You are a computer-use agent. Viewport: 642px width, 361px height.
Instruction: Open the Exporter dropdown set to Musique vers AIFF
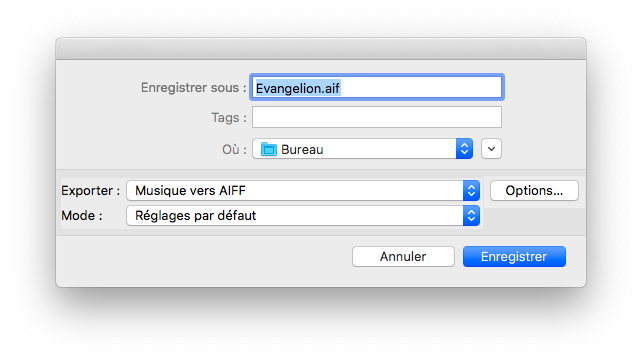click(x=303, y=191)
